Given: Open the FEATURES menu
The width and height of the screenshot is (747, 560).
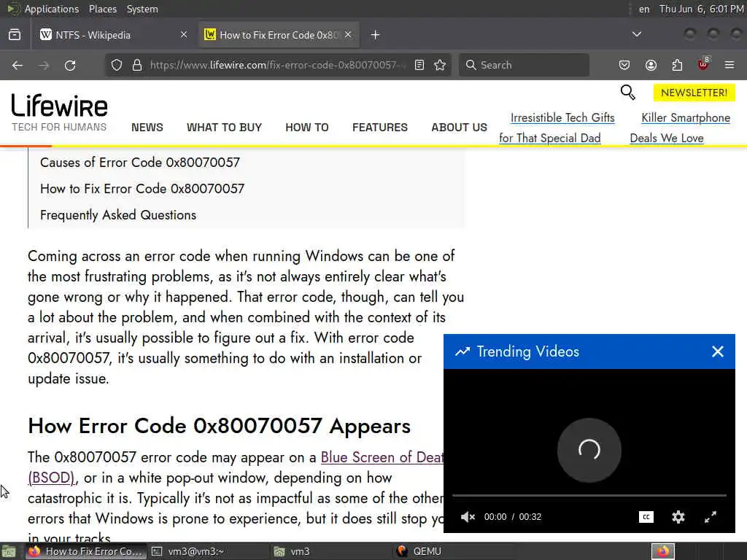Looking at the screenshot, I should (380, 128).
